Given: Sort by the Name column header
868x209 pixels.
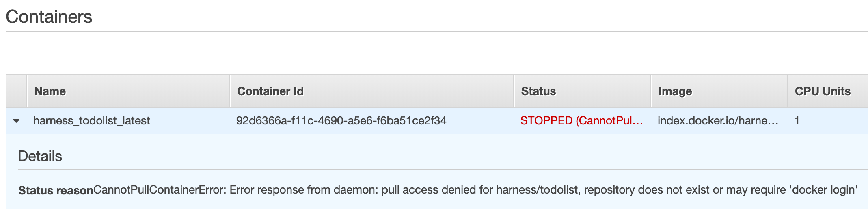Looking at the screenshot, I should 50,91.
